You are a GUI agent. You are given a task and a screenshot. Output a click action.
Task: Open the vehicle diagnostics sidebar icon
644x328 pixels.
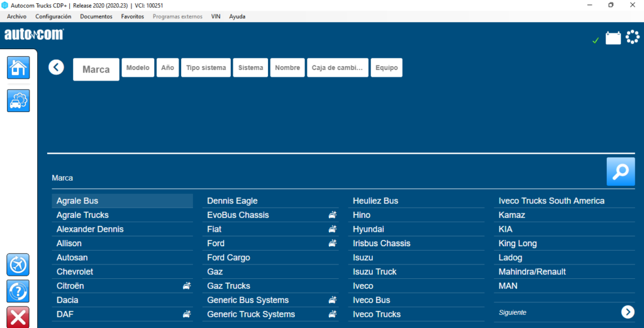tap(18, 100)
